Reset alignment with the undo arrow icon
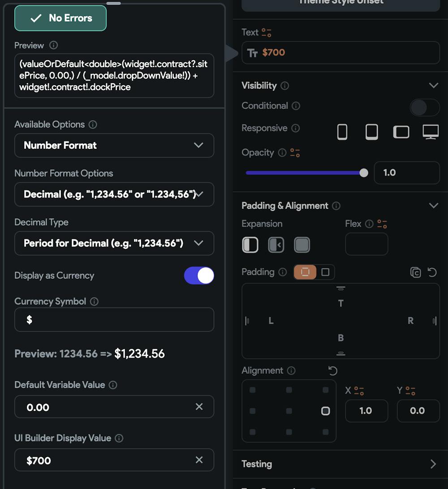Screen dimensions: 448x489 (332, 371)
